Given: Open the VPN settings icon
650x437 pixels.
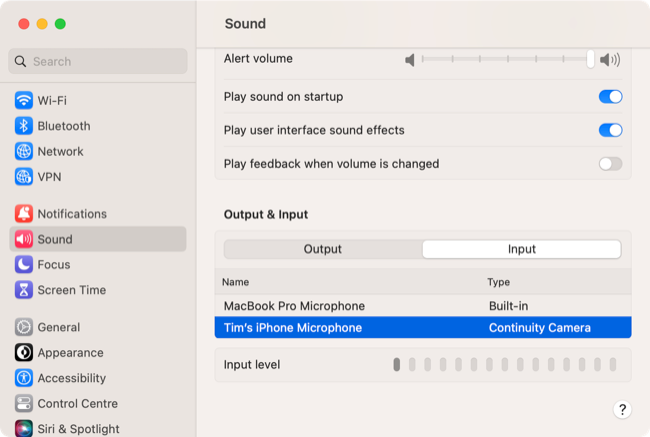Looking at the screenshot, I should click(24, 177).
